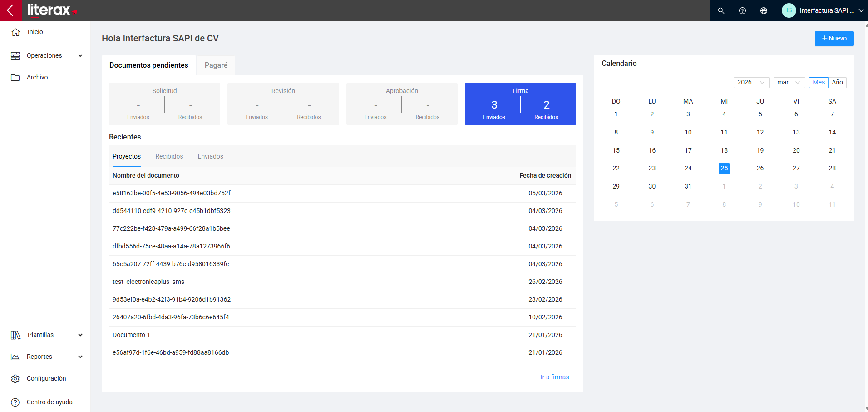Select the Año calendar view
868x412 pixels.
(837, 82)
